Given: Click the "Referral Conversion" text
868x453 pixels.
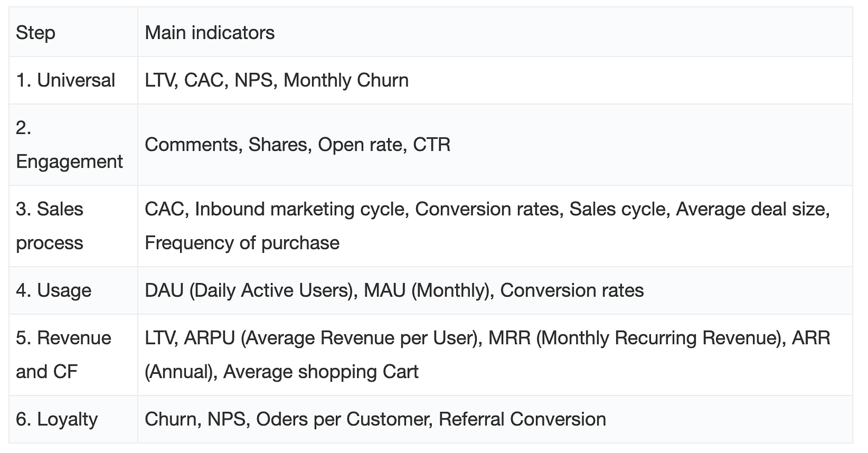Looking at the screenshot, I should 522,419.
